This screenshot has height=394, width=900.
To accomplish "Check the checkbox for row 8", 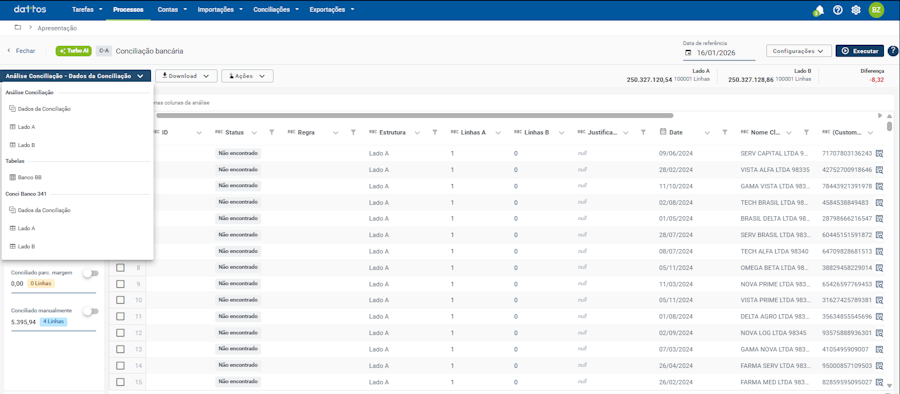I will pos(121,268).
